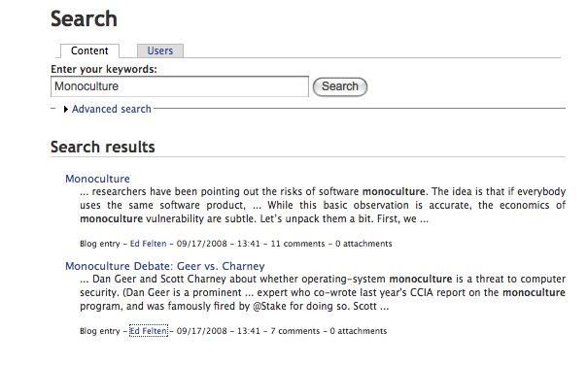Image resolution: width=588 pixels, height=365 pixels.
Task: Select the Content tab
Action: click(x=89, y=51)
